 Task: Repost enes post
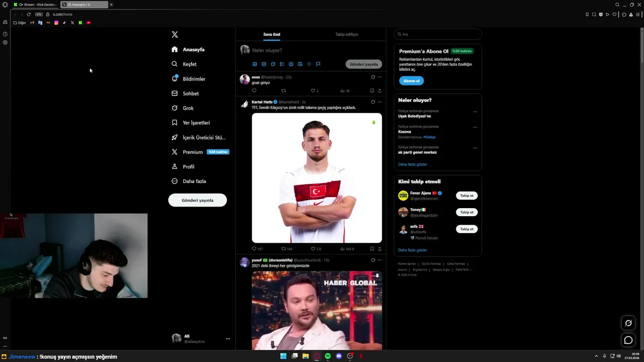283,90
